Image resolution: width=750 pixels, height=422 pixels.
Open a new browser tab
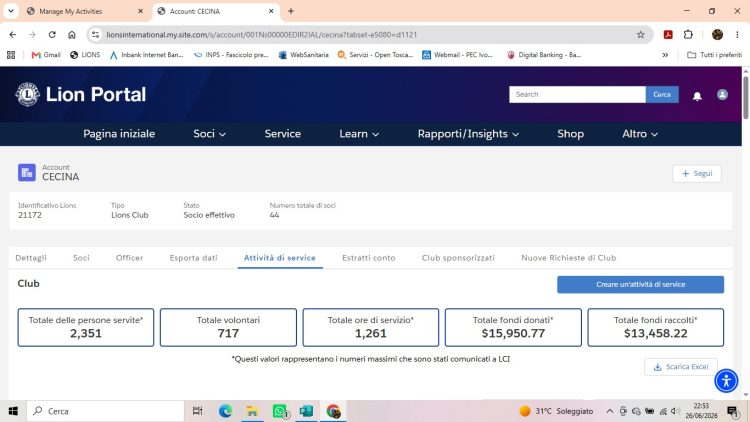291,11
